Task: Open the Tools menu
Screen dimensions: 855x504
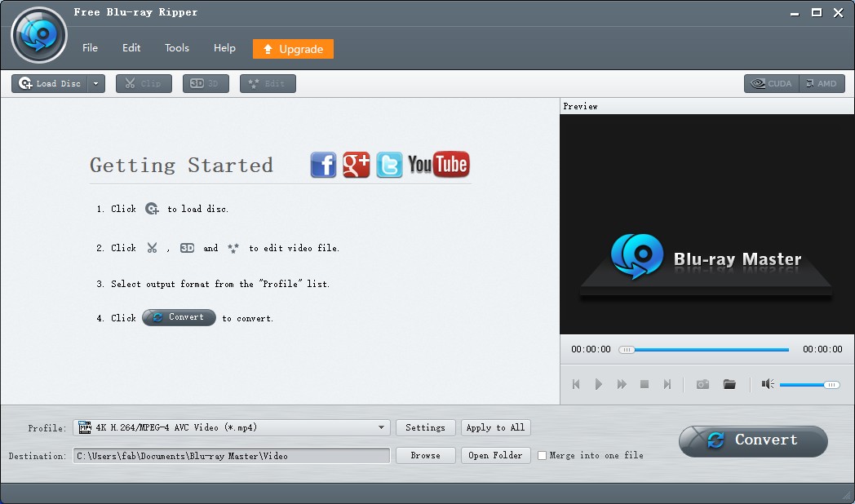Action: (x=177, y=48)
